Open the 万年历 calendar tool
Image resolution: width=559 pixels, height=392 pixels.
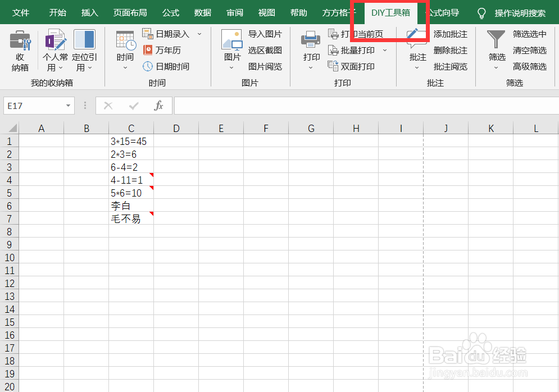pyautogui.click(x=148, y=50)
